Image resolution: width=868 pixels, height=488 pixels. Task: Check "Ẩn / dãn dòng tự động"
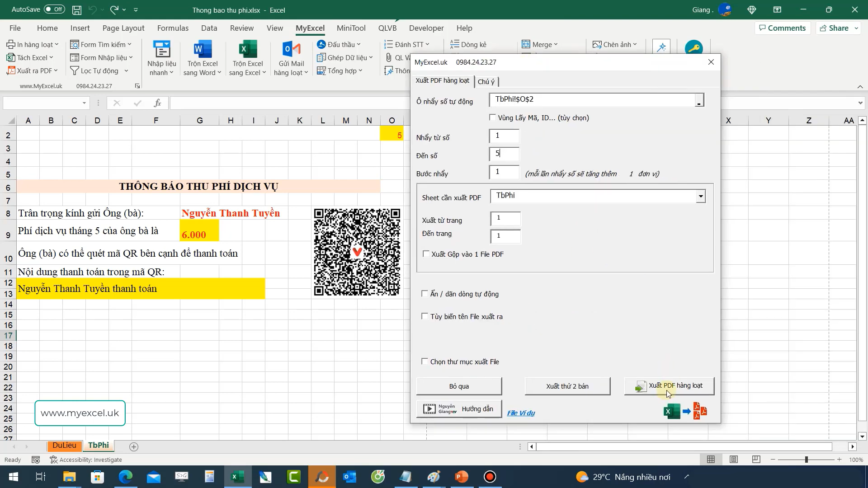coord(425,293)
